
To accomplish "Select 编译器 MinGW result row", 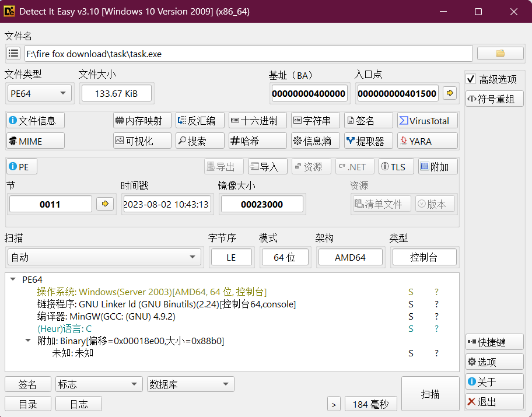I will point(106,316).
